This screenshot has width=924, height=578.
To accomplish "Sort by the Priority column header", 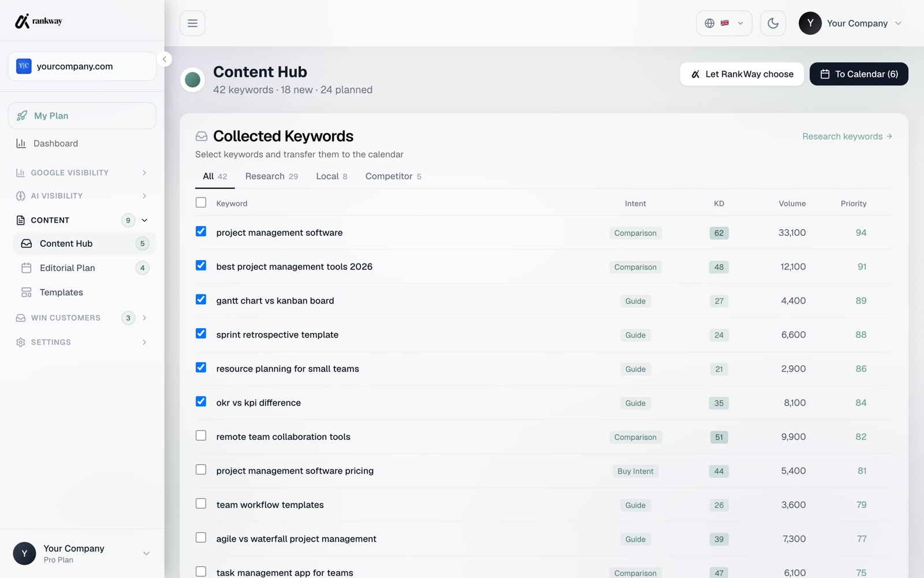I will (854, 203).
